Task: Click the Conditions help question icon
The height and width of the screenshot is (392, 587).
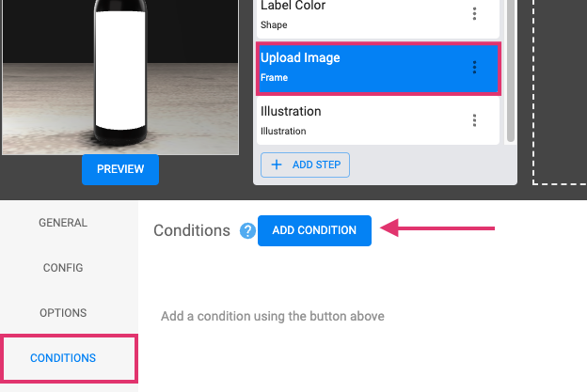Action: (x=247, y=231)
